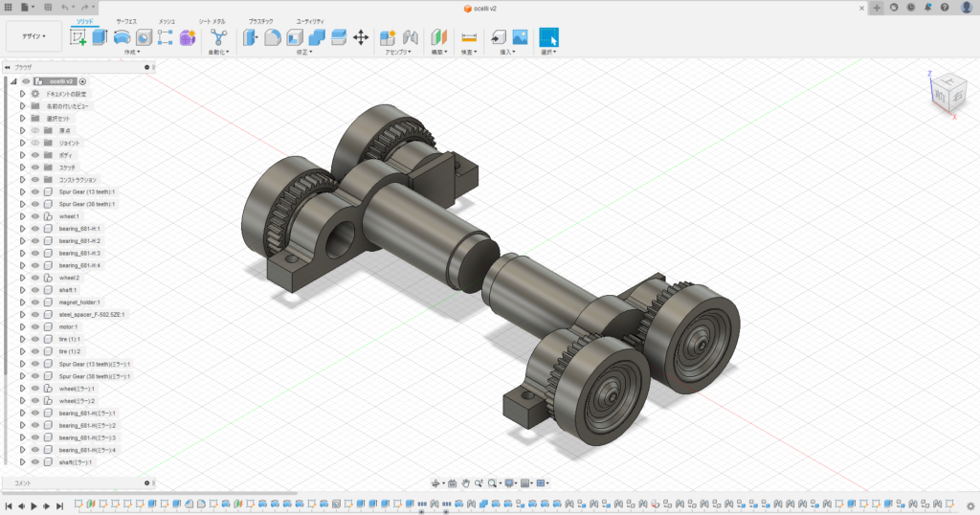Select steel_spacer_F-502.5ZE:1 in browser
This screenshot has height=515, width=980.
[92, 315]
